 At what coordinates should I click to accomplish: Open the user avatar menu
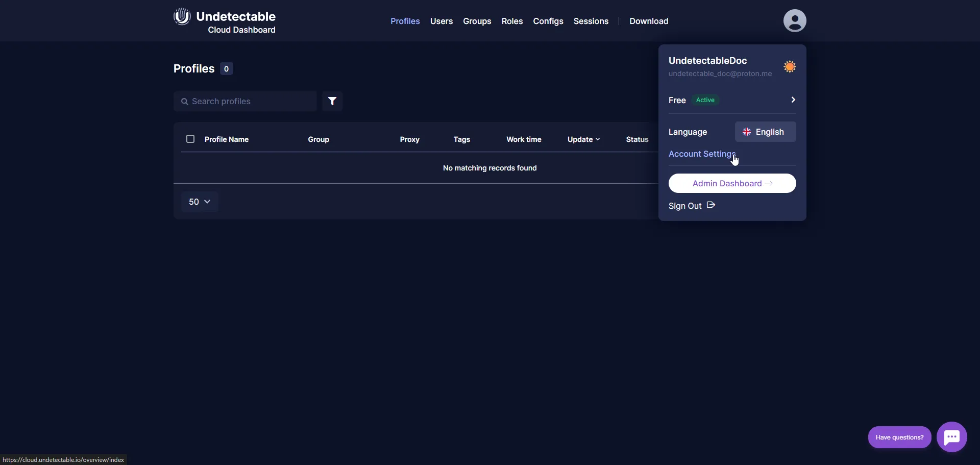[795, 21]
